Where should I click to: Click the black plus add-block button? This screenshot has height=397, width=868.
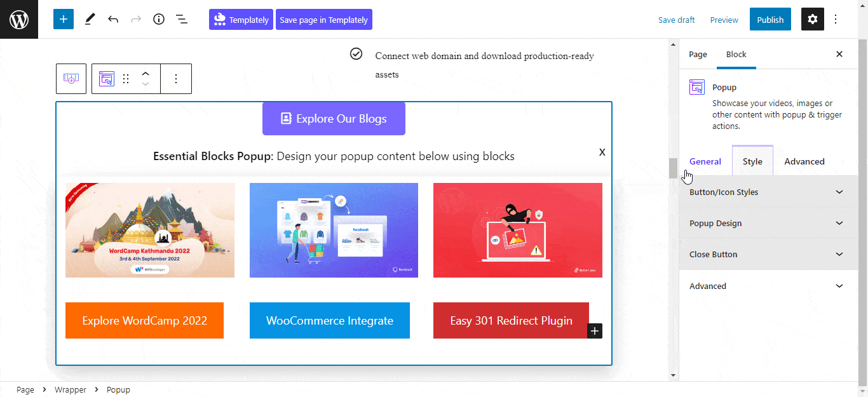click(595, 331)
